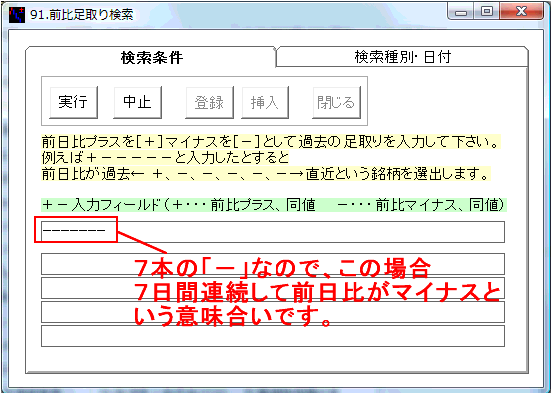Click the 実行 button
Screen dimensions: 552x393
point(73,102)
